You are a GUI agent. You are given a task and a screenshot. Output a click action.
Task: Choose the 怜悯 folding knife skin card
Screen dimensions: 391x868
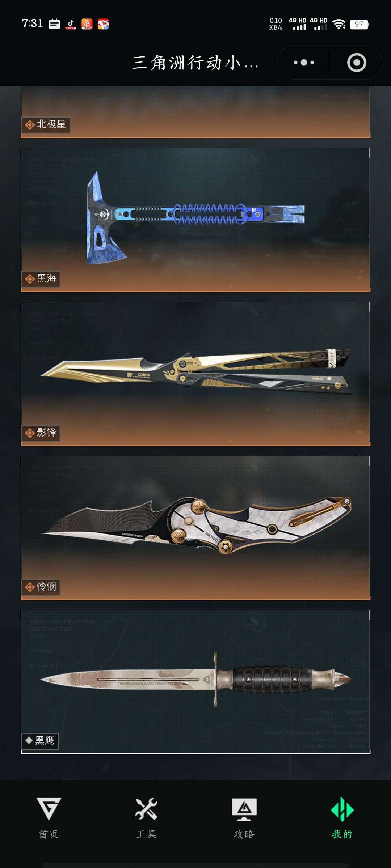195,528
